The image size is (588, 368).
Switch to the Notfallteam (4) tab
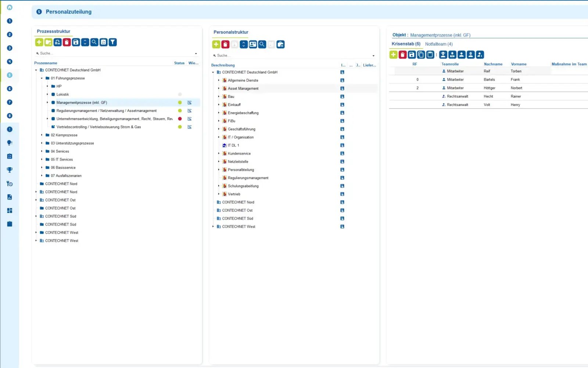[439, 44]
